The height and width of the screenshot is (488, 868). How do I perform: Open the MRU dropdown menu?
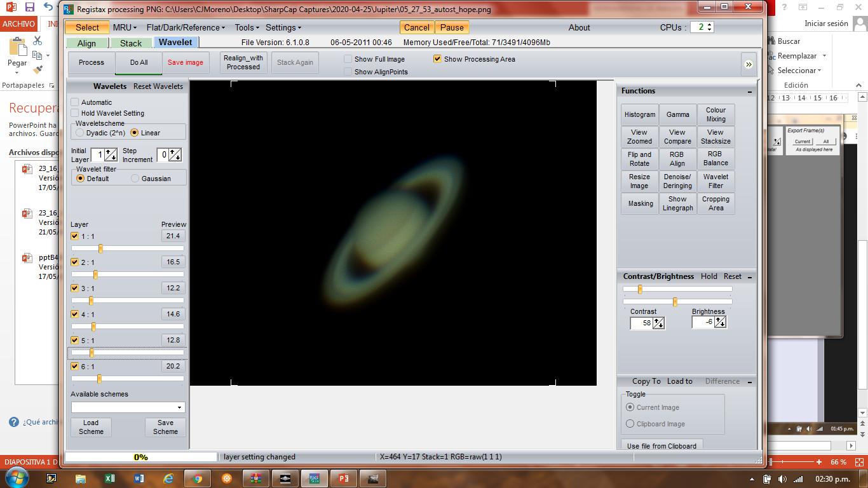[x=125, y=27]
